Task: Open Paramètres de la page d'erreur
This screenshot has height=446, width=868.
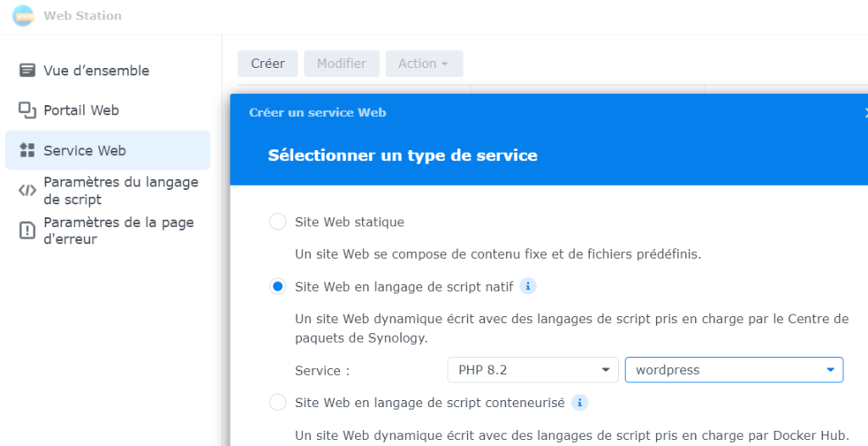Action: point(108,231)
